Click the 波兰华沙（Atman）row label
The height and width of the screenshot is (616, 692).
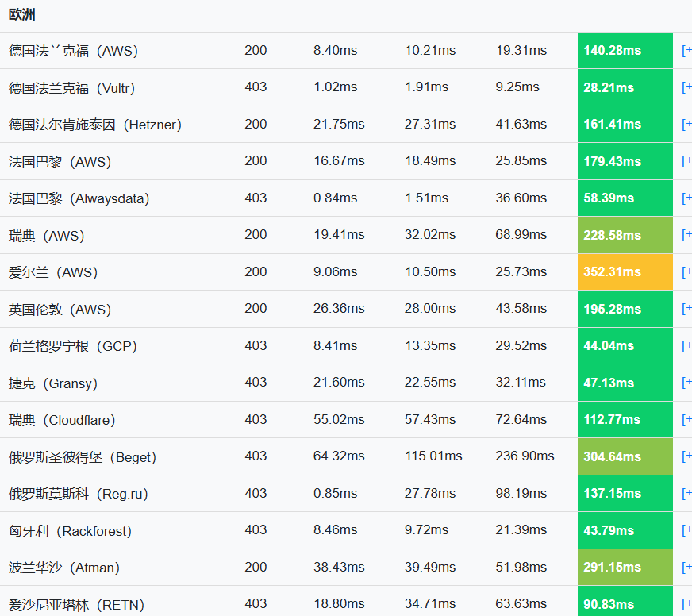coord(63,567)
